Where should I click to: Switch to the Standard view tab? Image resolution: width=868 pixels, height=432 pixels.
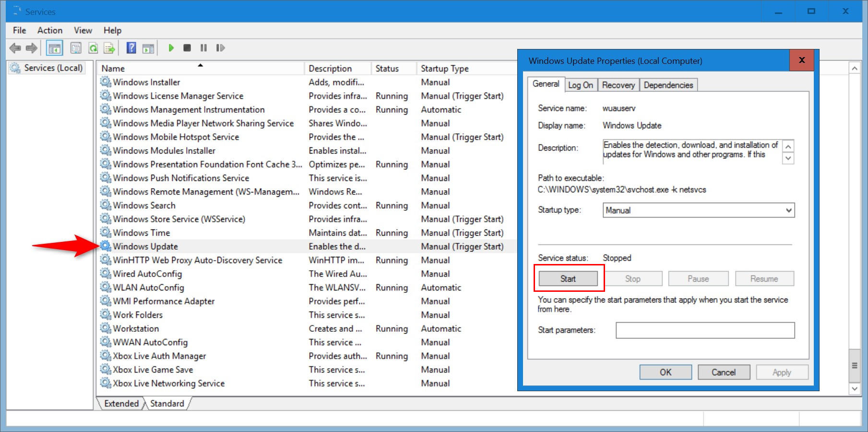pyautogui.click(x=167, y=403)
